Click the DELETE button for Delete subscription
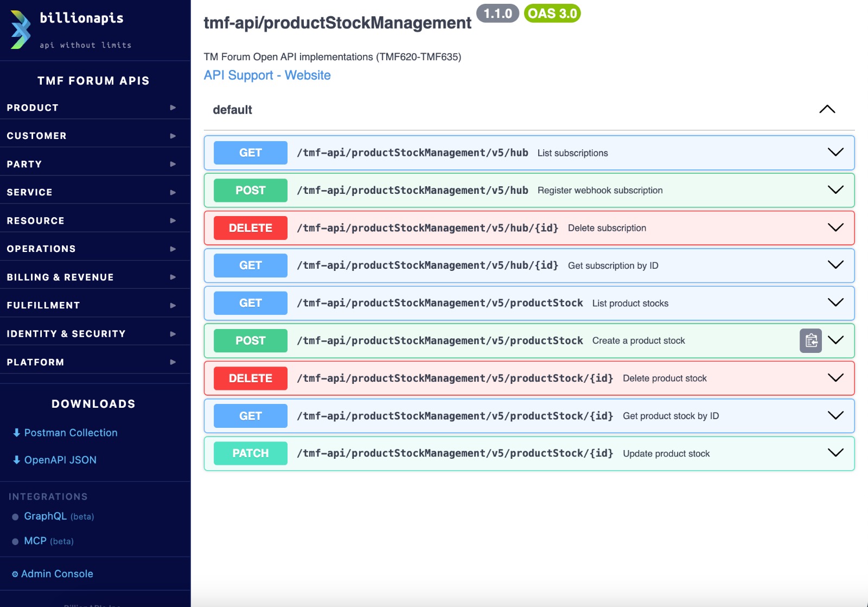The height and width of the screenshot is (607, 868). click(251, 227)
